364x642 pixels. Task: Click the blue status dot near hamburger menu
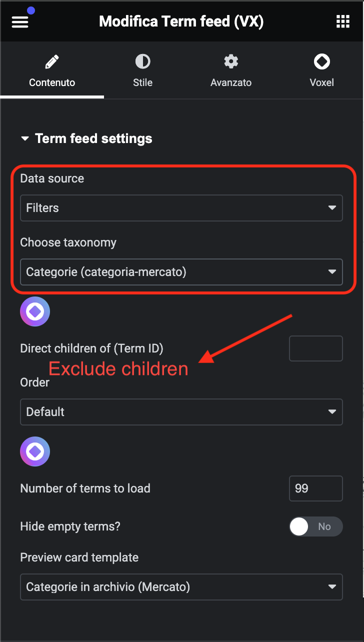point(31,10)
